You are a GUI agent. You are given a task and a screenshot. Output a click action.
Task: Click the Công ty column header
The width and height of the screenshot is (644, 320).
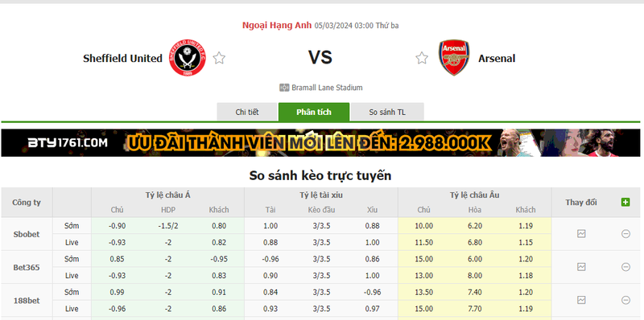[27, 203]
